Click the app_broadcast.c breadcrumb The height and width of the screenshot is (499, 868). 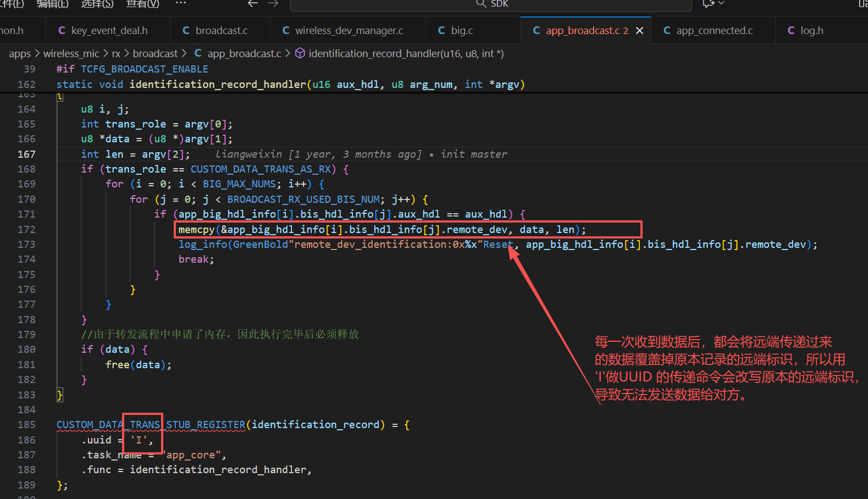coord(244,54)
